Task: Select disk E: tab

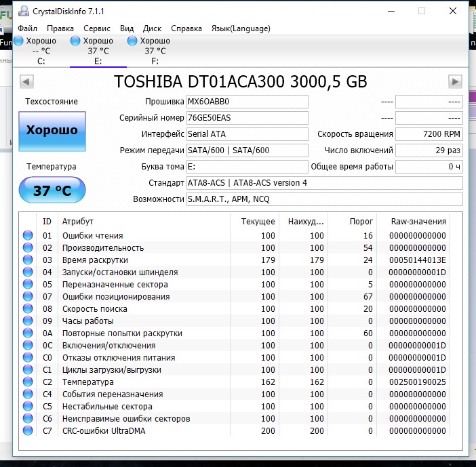Action: coord(98,51)
